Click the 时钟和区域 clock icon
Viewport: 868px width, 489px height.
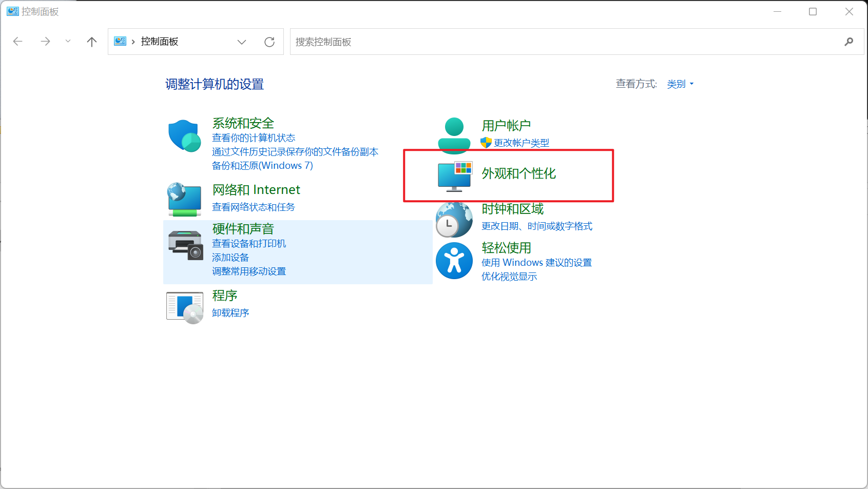[454, 219]
